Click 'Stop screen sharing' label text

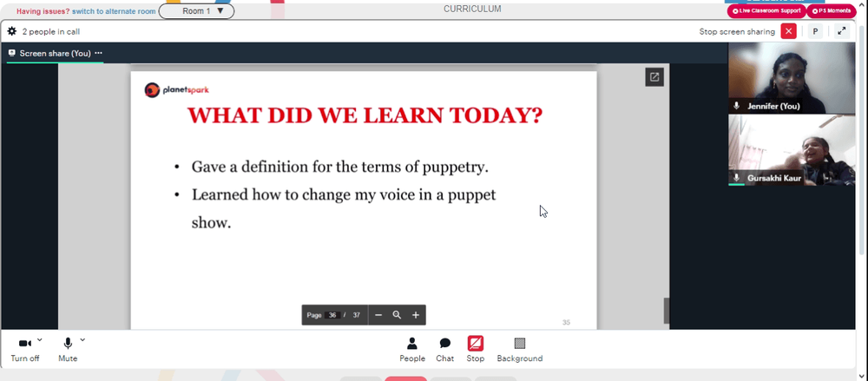(x=737, y=31)
